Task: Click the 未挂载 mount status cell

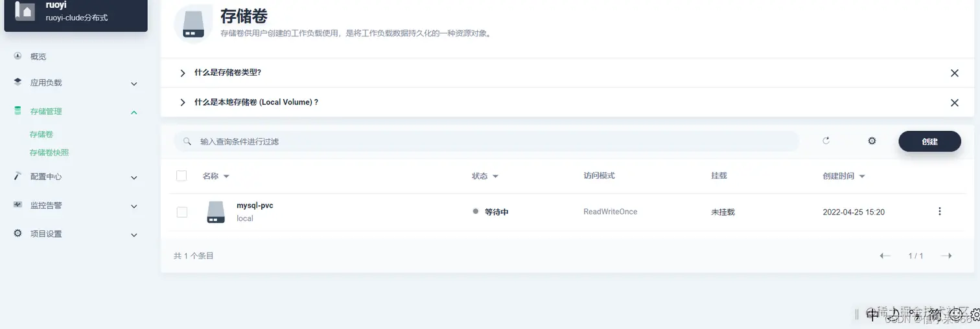Action: 723,212
